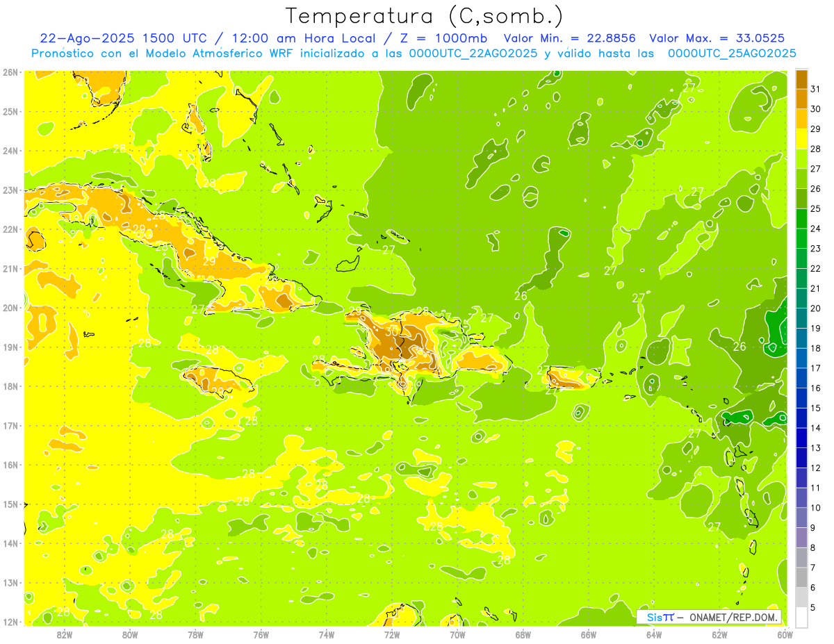Click the longitude label "72W"
This screenshot has height=644, width=834.
(x=392, y=634)
